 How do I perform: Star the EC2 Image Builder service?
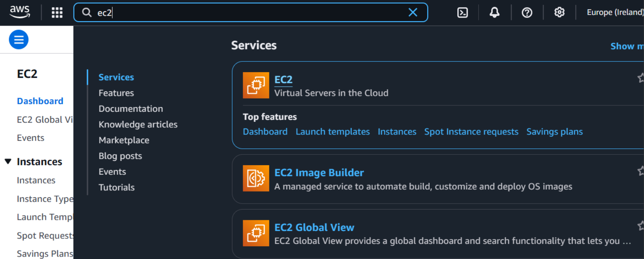pyautogui.click(x=641, y=171)
